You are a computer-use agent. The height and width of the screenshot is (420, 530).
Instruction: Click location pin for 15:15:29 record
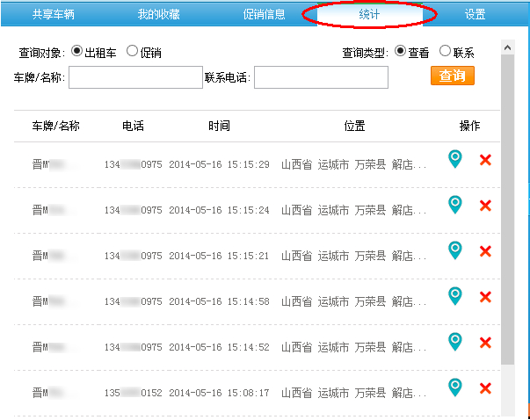(x=454, y=159)
